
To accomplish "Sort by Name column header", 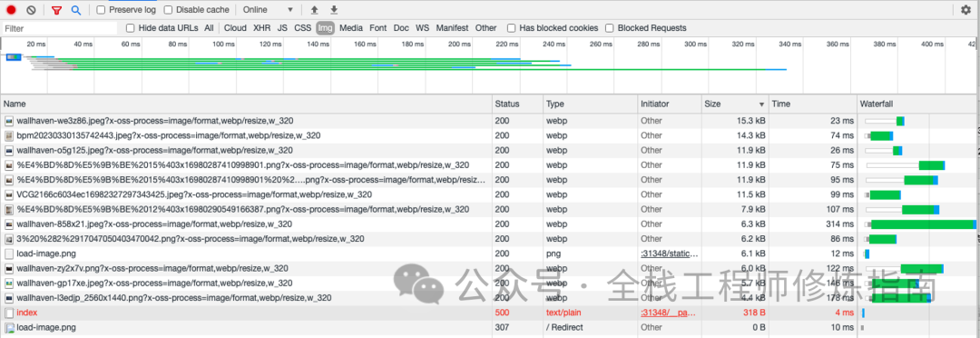I will point(247,104).
